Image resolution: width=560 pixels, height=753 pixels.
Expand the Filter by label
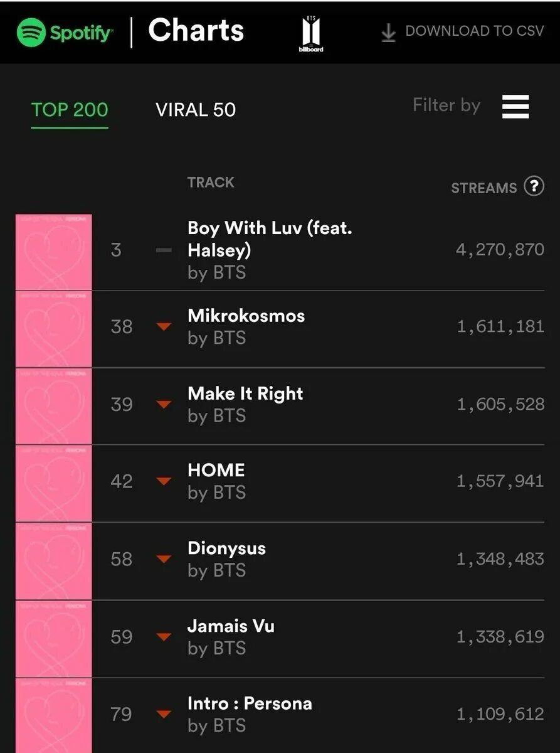pyautogui.click(x=446, y=105)
